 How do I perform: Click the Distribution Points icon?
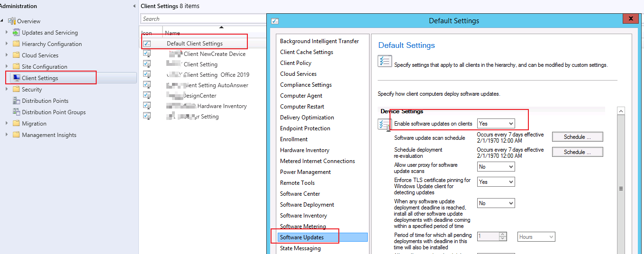pos(16,100)
